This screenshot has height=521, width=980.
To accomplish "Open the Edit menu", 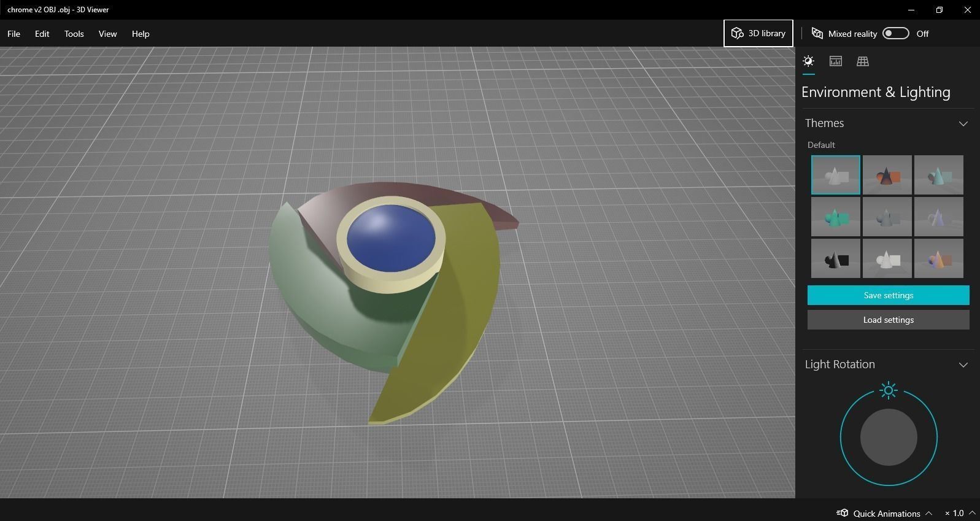I will [x=42, y=34].
